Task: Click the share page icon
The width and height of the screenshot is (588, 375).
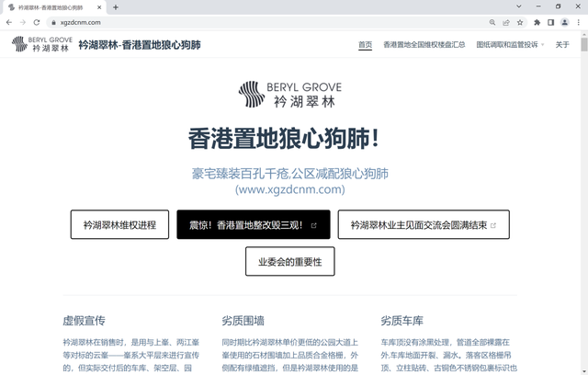Action: [506, 22]
